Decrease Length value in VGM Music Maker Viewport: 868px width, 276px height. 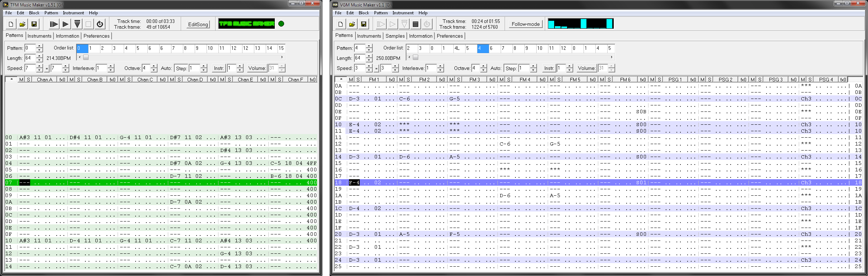[x=369, y=60]
